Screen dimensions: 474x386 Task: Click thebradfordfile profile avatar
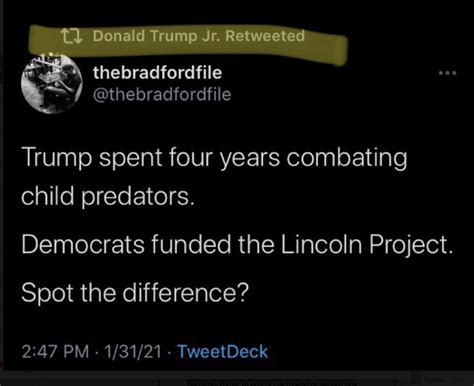[52, 84]
